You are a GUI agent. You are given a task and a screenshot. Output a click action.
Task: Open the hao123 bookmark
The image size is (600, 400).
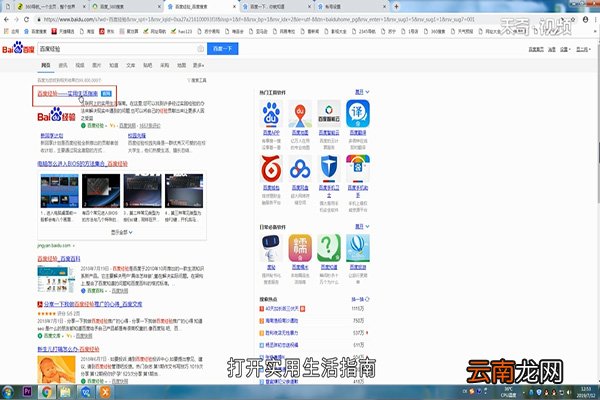coord(182,31)
